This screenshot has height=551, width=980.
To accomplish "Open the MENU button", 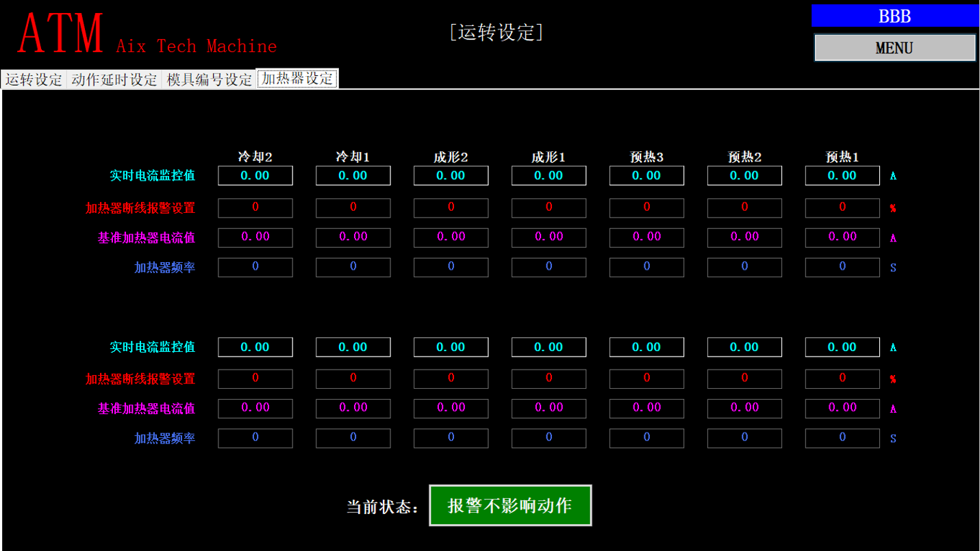I will (x=894, y=47).
